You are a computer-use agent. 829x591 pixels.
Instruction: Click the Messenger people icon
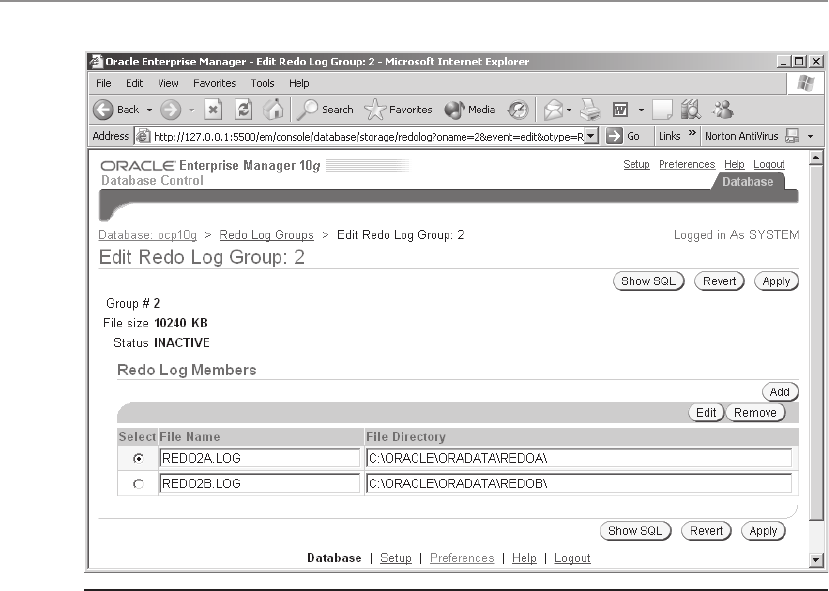click(722, 110)
